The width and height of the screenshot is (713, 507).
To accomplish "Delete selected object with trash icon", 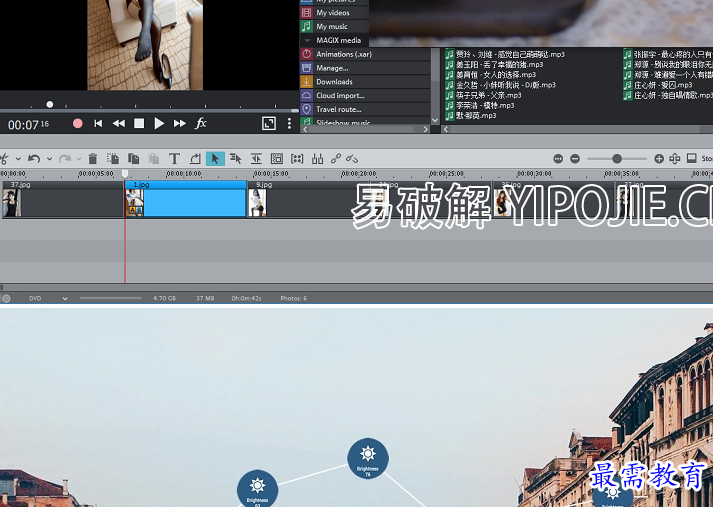I will point(93,158).
